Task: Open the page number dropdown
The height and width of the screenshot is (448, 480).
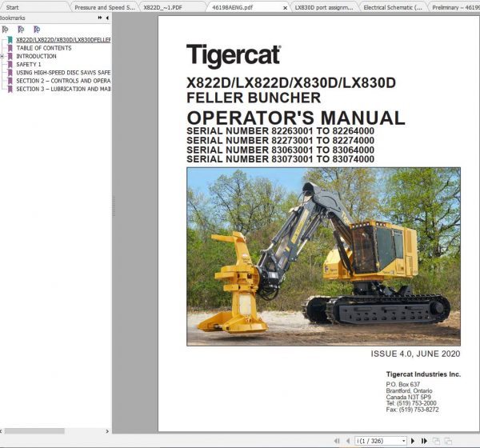Action: [x=404, y=441]
